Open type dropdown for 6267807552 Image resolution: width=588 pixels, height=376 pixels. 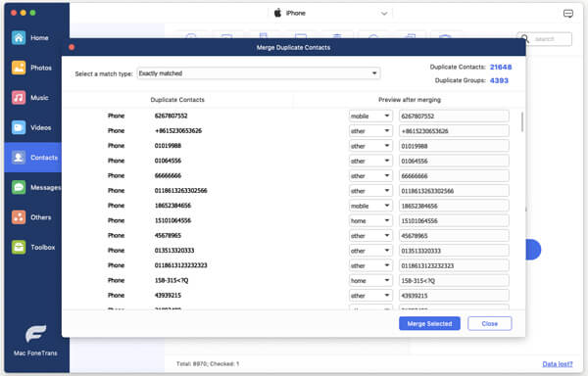[370, 117]
